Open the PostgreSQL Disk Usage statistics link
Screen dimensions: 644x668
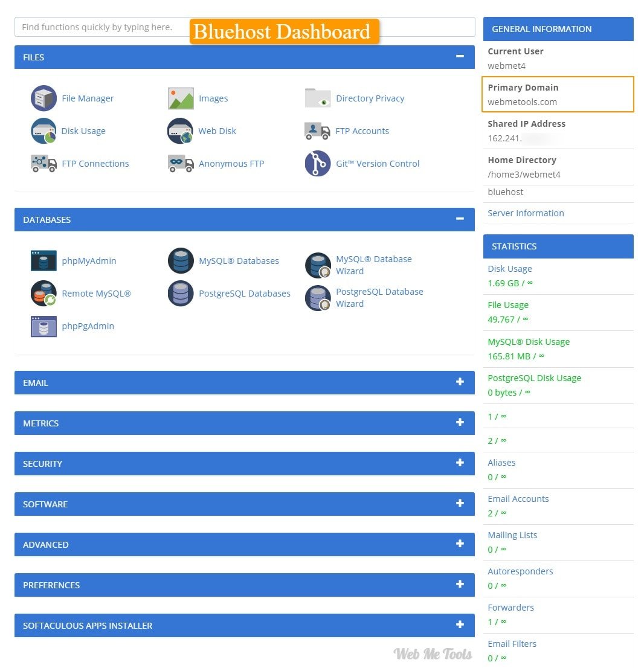535,378
